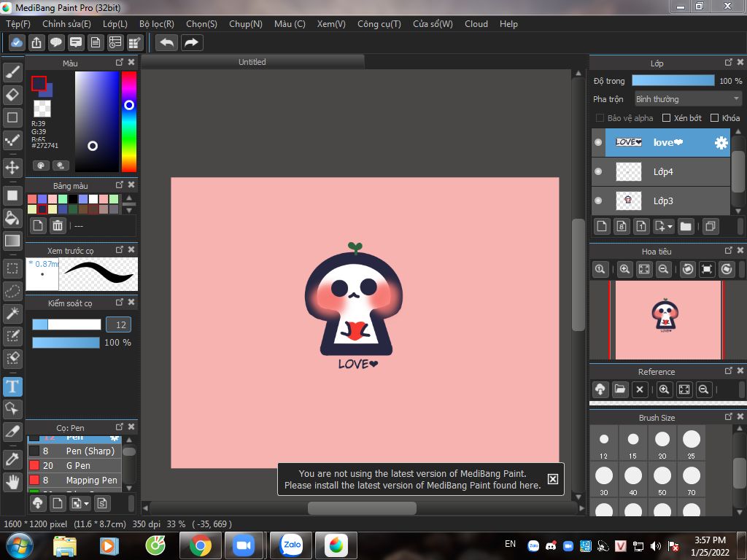Select the Brush tool
This screenshot has height=560, width=747.
click(x=12, y=72)
